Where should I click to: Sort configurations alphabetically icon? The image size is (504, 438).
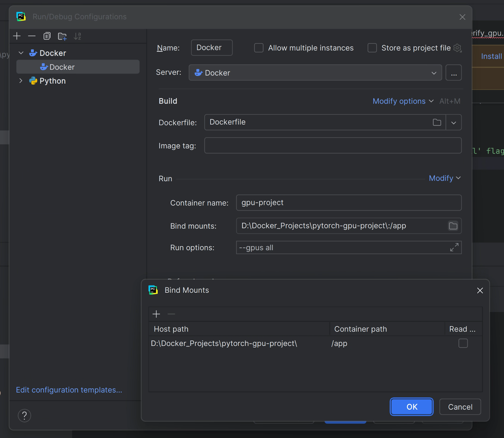click(x=77, y=36)
